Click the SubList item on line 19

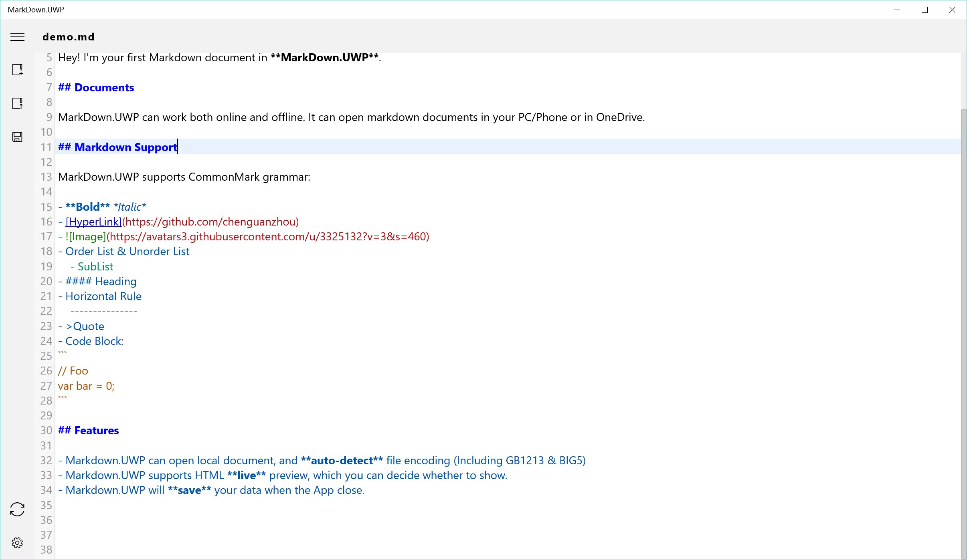[x=95, y=266]
